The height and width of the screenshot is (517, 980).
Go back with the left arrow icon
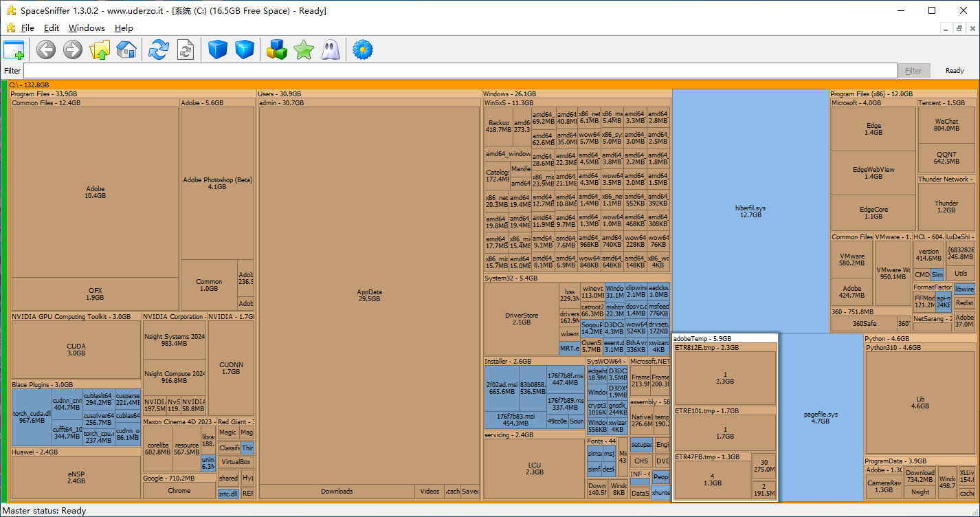click(46, 49)
